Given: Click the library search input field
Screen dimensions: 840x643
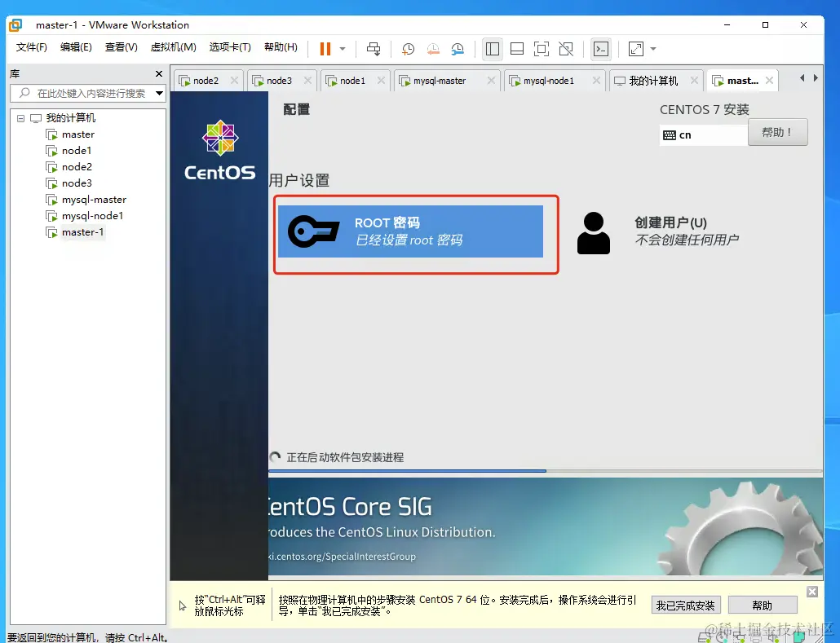Looking at the screenshot, I should [x=83, y=93].
